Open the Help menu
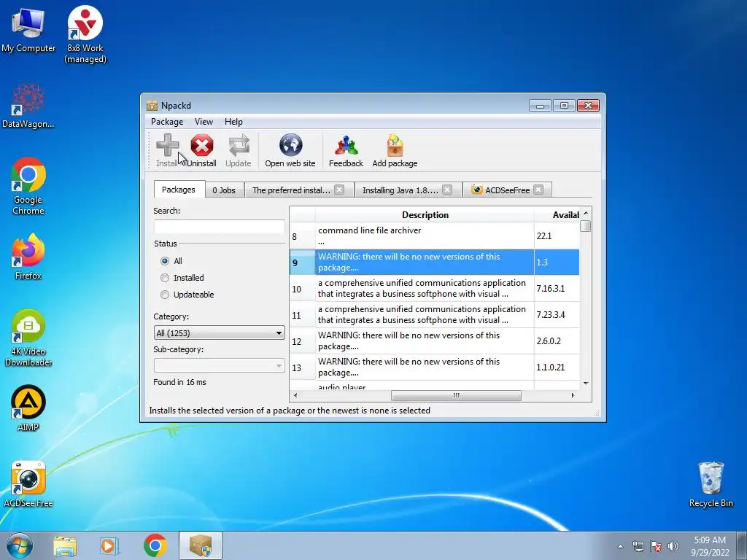The image size is (747, 560). (233, 122)
